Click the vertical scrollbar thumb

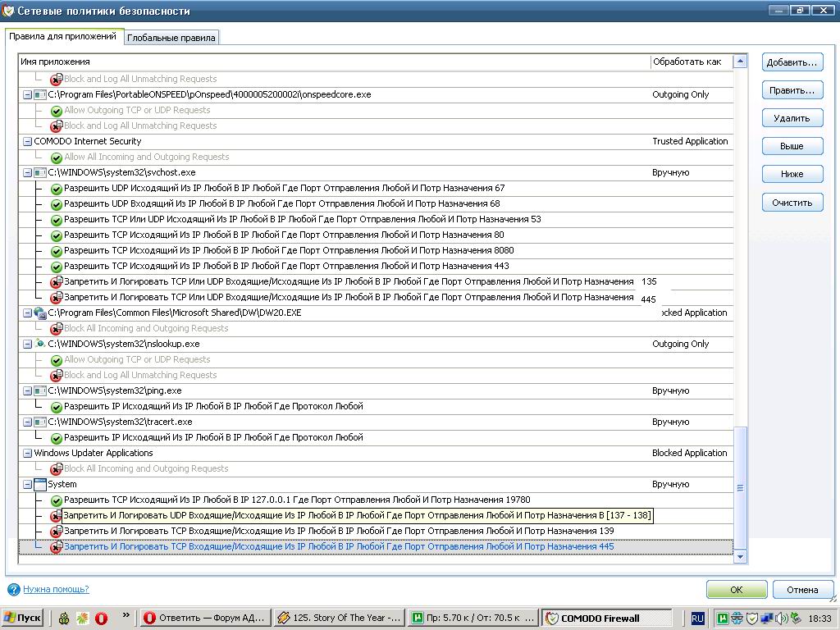(741, 488)
